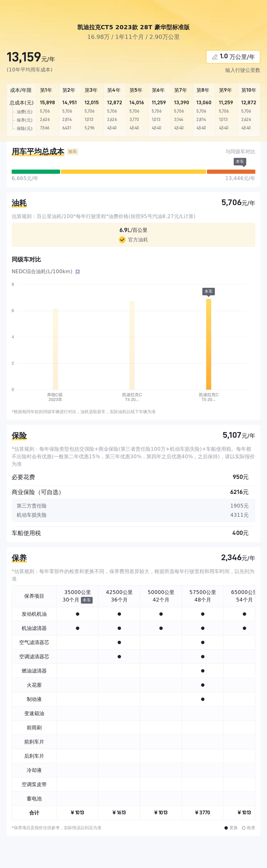Click the green segment of the cost bar
The width and height of the screenshot is (267, 868).
click(36, 171)
